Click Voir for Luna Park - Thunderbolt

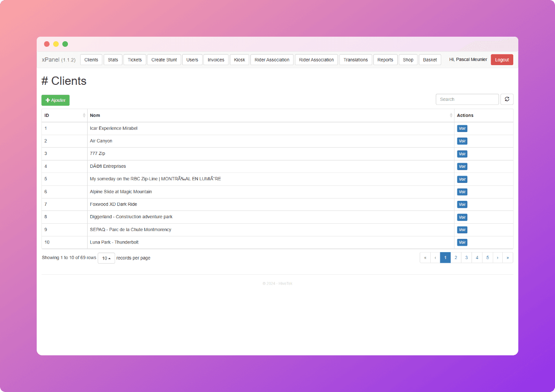(462, 242)
